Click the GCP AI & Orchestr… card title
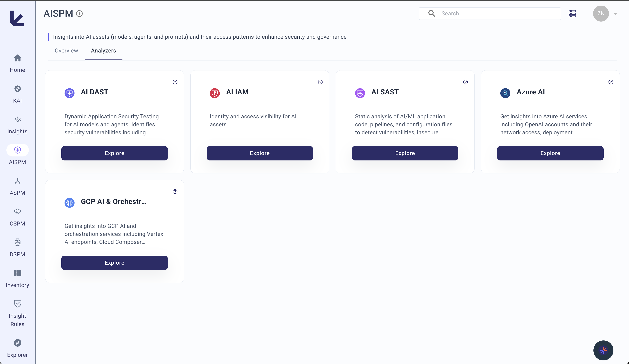Viewport: 629px width, 364px height. click(x=113, y=201)
